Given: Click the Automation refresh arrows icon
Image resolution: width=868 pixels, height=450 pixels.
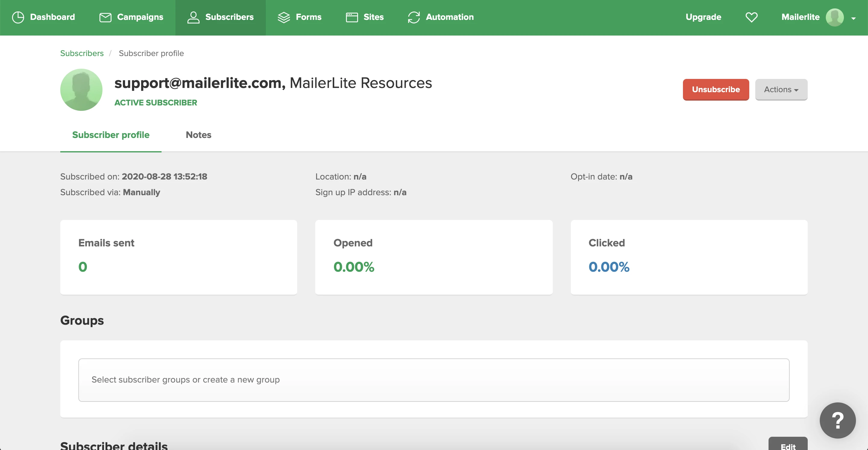Looking at the screenshot, I should coord(414,17).
